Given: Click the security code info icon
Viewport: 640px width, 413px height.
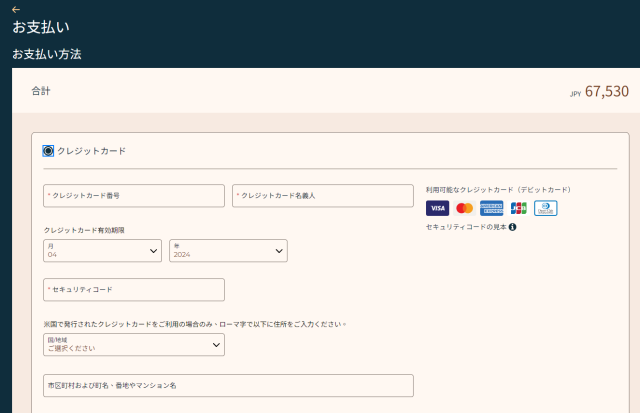Looking at the screenshot, I should click(512, 227).
